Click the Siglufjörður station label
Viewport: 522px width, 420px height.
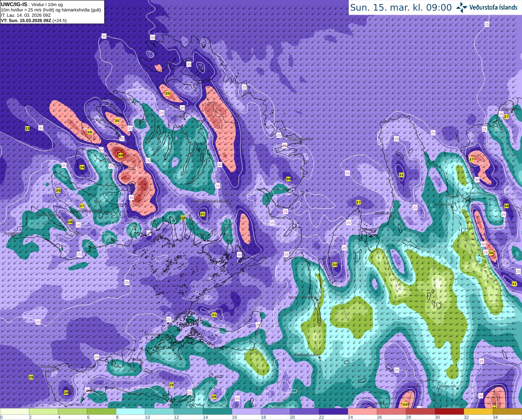(x=511, y=109)
